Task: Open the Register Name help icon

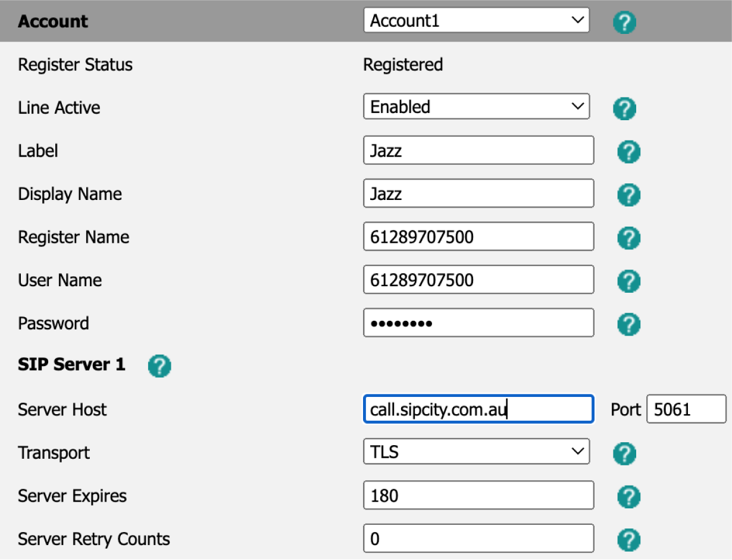Action: coord(628,238)
